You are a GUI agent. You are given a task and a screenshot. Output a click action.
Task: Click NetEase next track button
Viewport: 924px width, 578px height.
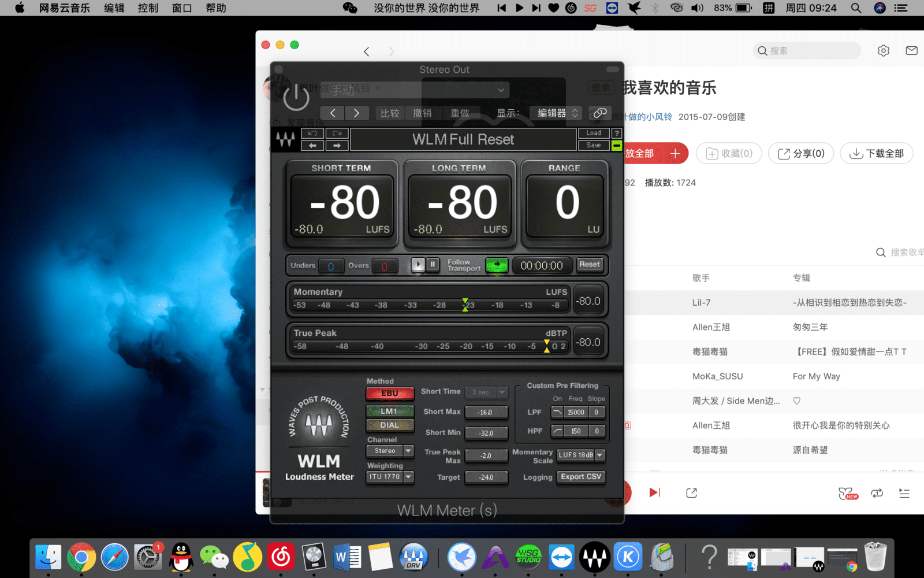[654, 492]
